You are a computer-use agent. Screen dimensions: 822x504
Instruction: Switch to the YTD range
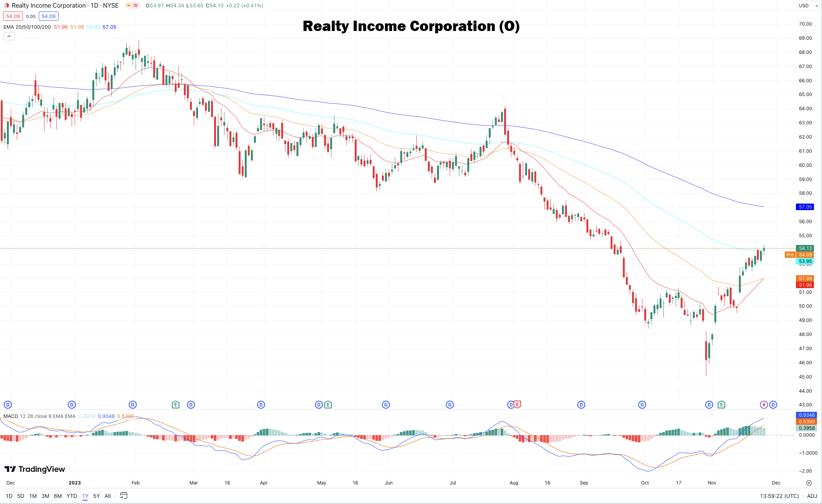click(x=72, y=496)
